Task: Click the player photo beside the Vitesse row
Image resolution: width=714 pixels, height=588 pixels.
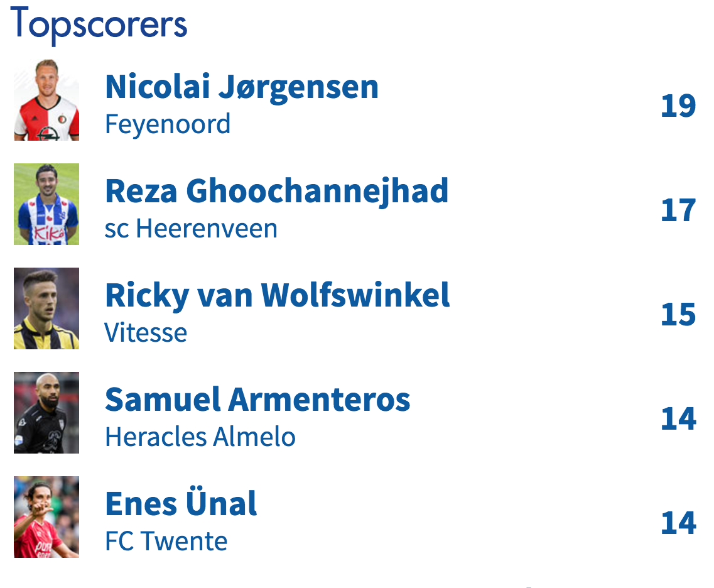Action: coord(46,308)
